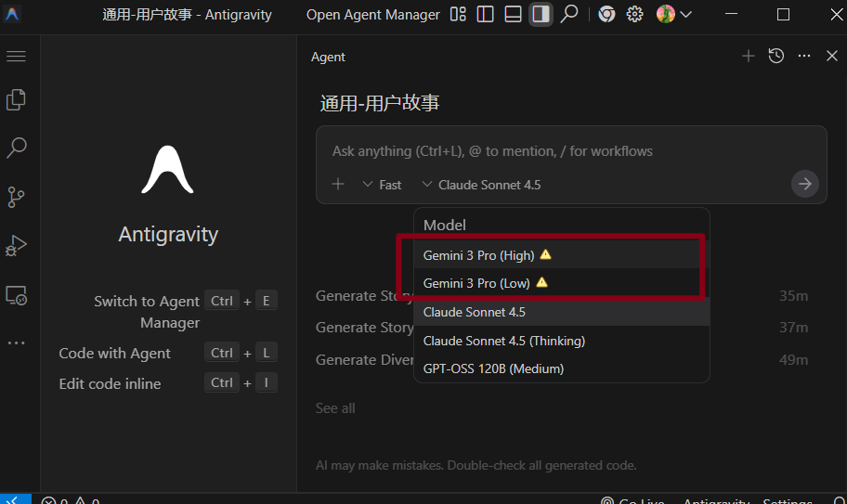Select Gemini 3 Pro (Low) model
847x504 pixels.
(562, 283)
